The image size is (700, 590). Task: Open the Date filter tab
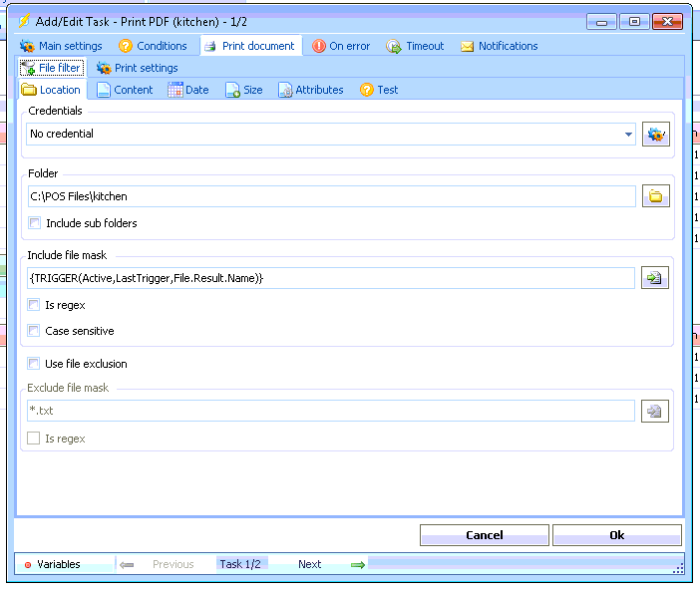188,90
